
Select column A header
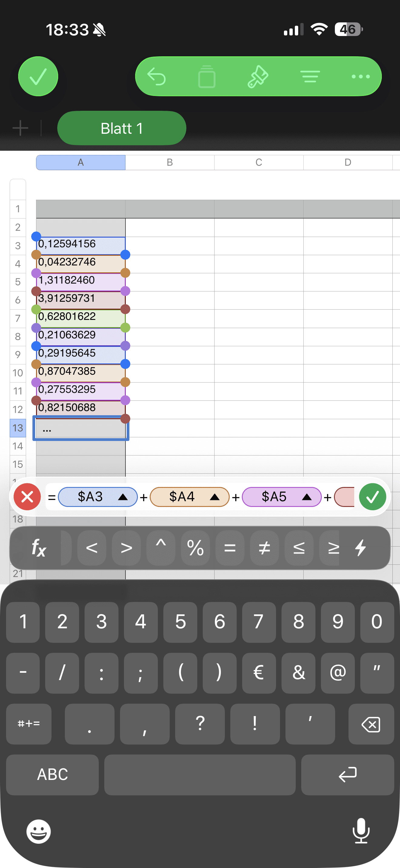(81, 163)
